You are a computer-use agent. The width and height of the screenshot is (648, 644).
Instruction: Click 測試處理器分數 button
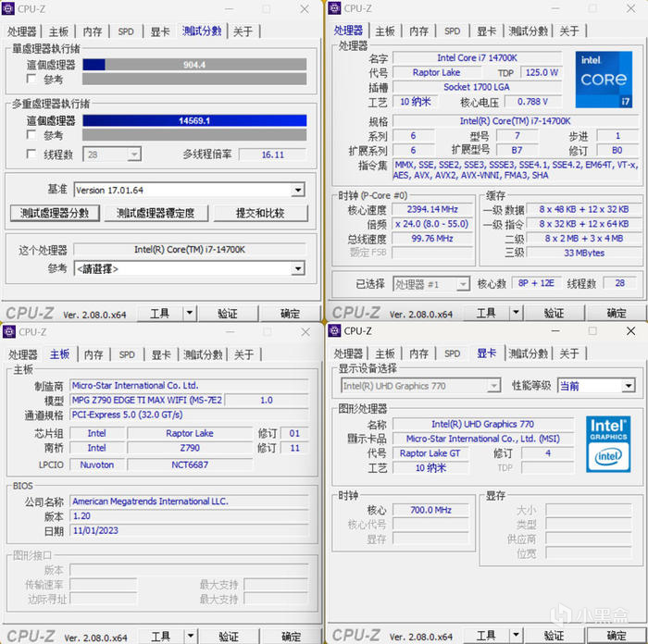pos(55,213)
